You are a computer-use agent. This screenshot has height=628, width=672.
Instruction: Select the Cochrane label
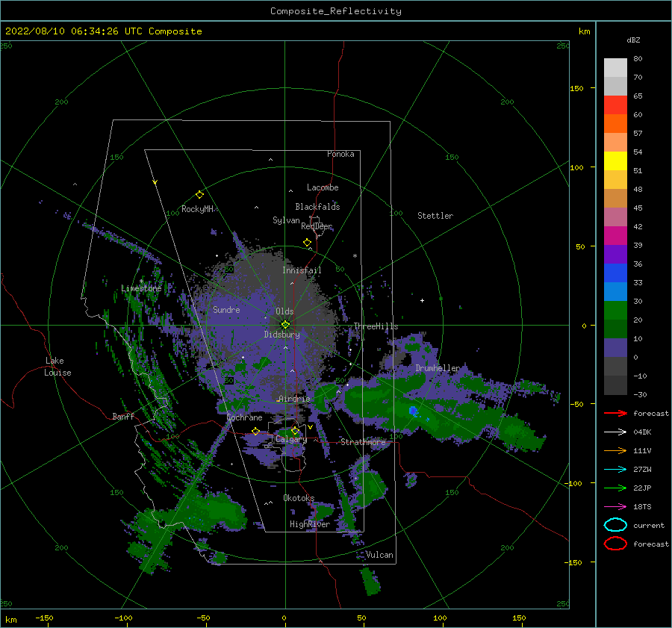click(x=244, y=417)
